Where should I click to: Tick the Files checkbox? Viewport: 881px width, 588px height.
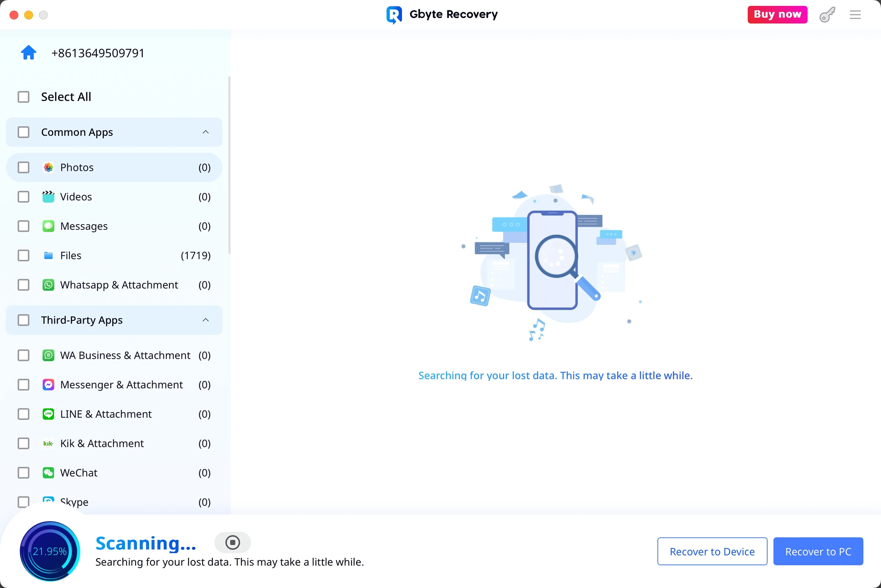tap(24, 256)
